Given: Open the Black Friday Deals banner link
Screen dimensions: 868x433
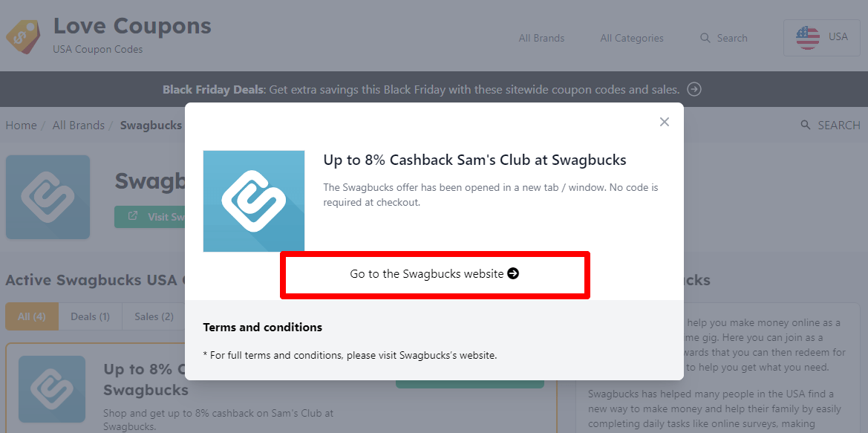Looking at the screenshot, I should [420, 89].
